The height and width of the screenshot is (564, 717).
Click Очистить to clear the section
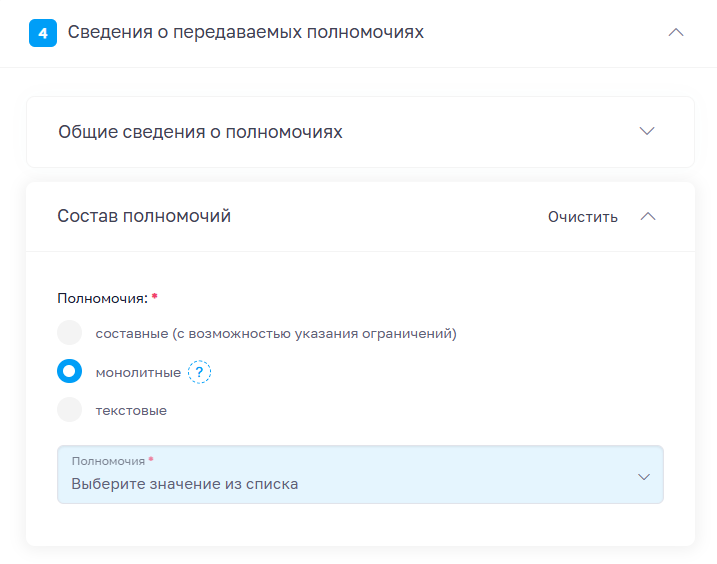(x=583, y=217)
